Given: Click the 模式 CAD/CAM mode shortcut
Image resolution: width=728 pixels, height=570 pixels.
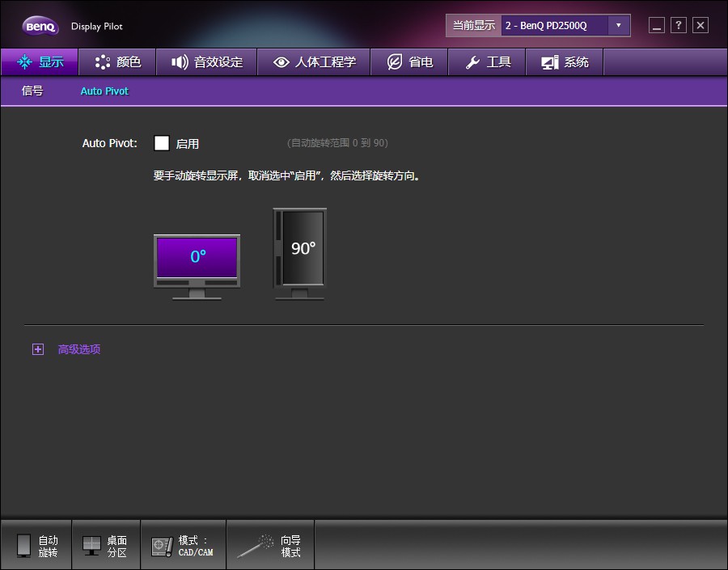Looking at the screenshot, I should pyautogui.click(x=183, y=546).
